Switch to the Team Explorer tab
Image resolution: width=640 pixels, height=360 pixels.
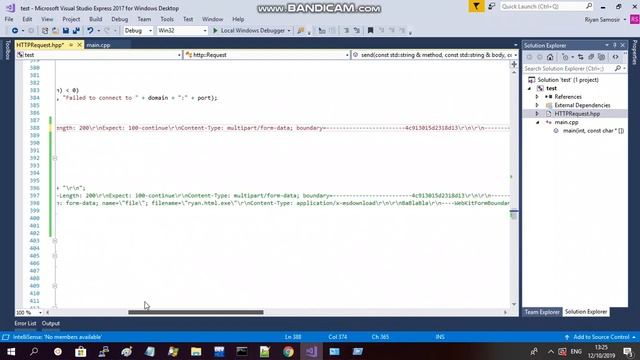point(542,312)
